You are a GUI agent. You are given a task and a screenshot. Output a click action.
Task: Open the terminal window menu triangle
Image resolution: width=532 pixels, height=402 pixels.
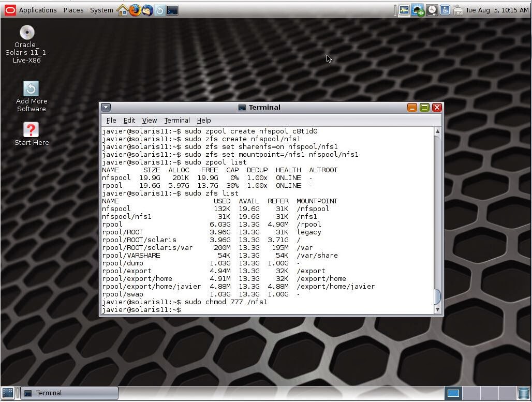tap(106, 107)
